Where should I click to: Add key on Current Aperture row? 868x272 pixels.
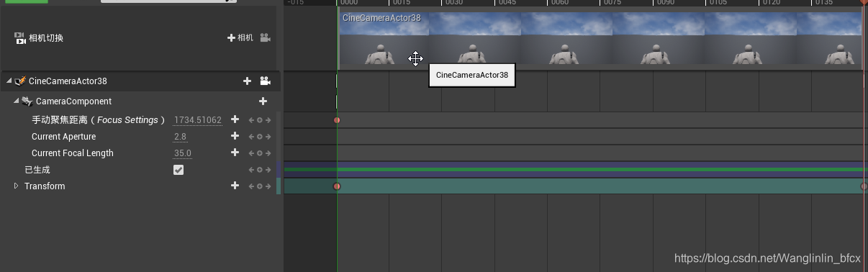260,137
